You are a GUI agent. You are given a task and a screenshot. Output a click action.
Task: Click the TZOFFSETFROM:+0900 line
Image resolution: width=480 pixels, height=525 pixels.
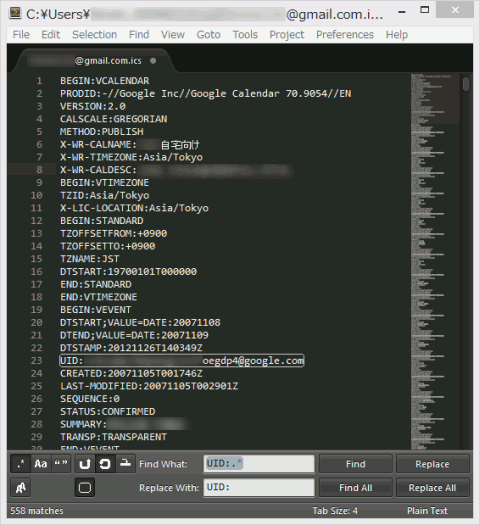113,233
